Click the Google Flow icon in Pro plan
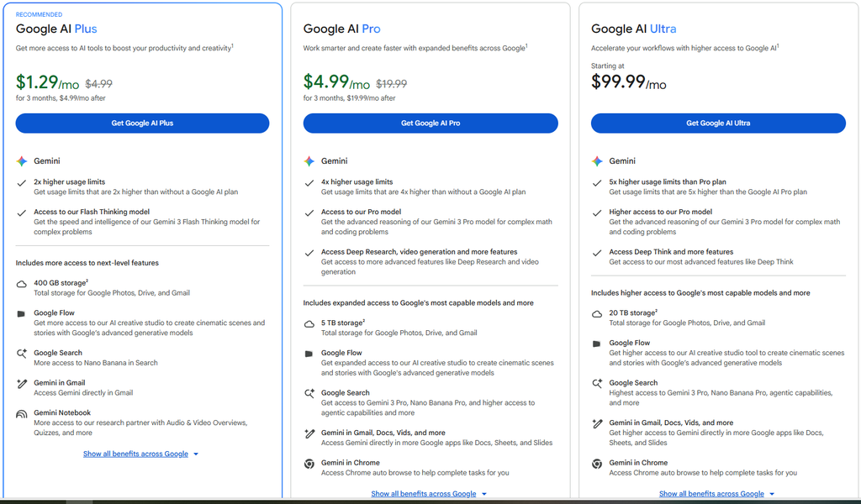 [x=309, y=354]
